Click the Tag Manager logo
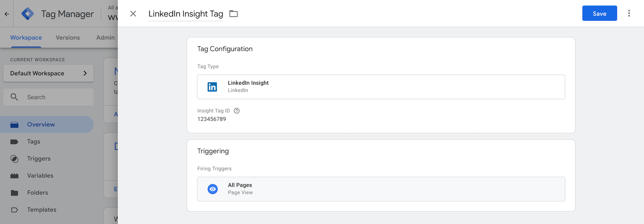644x224 pixels. [x=28, y=14]
